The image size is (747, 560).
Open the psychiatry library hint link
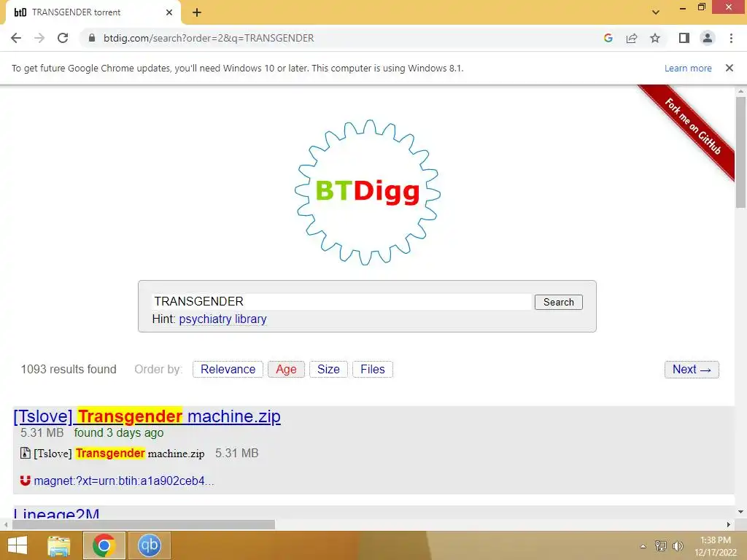[222, 319]
